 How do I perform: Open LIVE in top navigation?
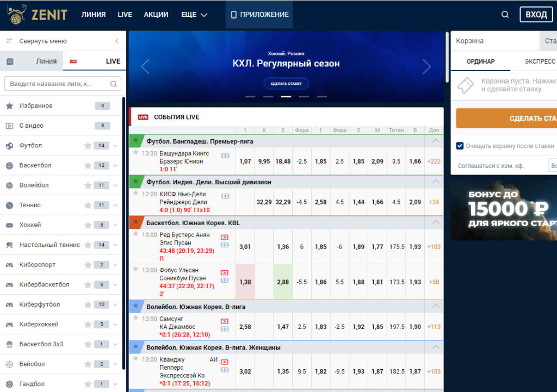tap(125, 15)
